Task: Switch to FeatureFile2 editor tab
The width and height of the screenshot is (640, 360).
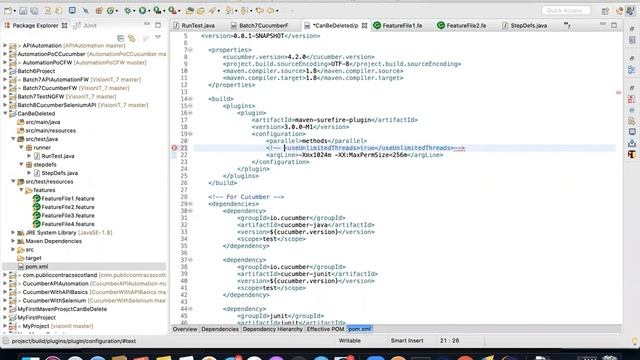Action: 462,26
